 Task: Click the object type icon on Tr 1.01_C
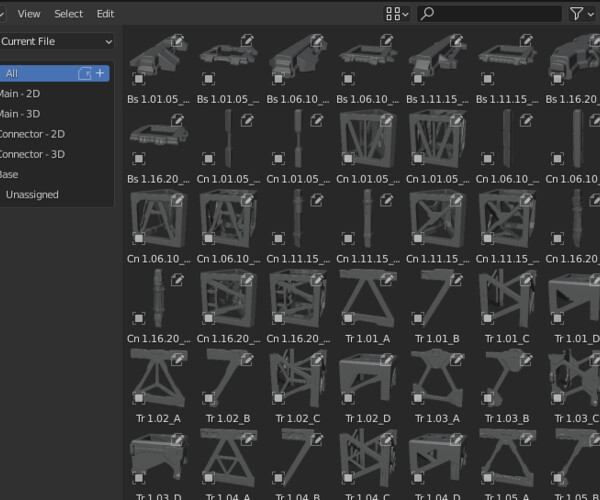pyautogui.click(x=488, y=318)
